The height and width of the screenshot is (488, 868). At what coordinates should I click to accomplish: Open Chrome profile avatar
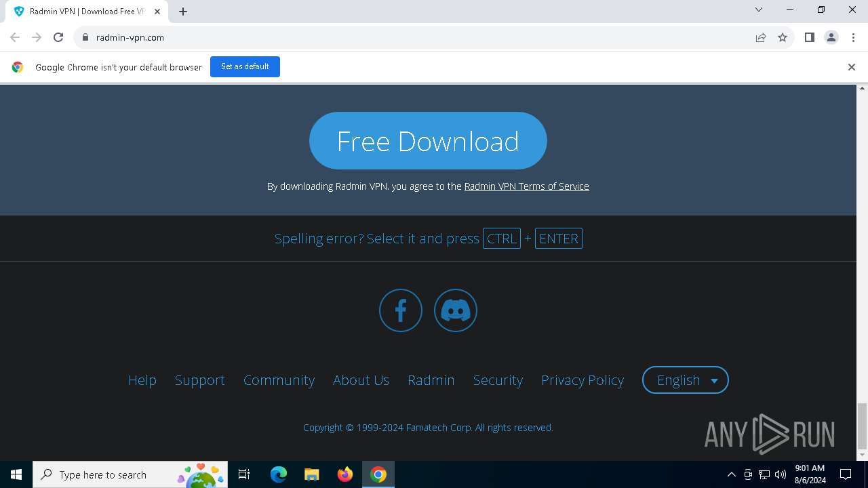[x=831, y=37]
